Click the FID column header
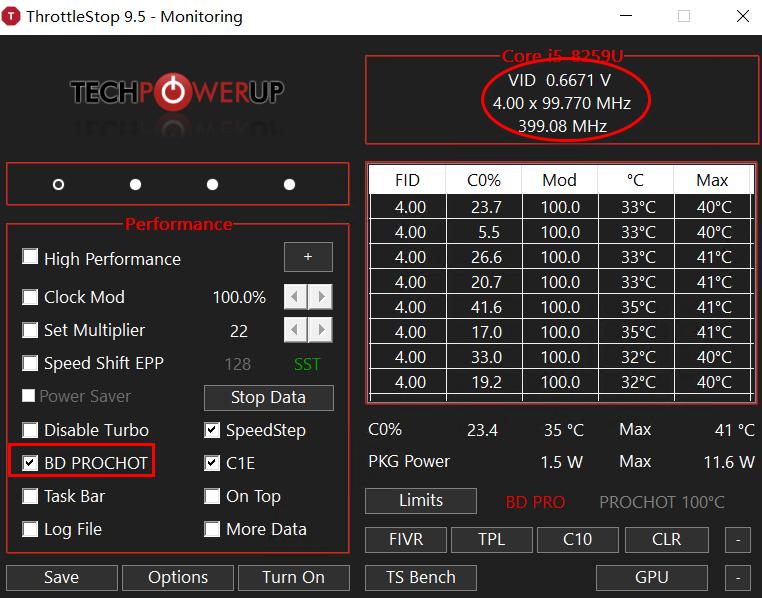Screen dimensions: 762x598 (407, 180)
